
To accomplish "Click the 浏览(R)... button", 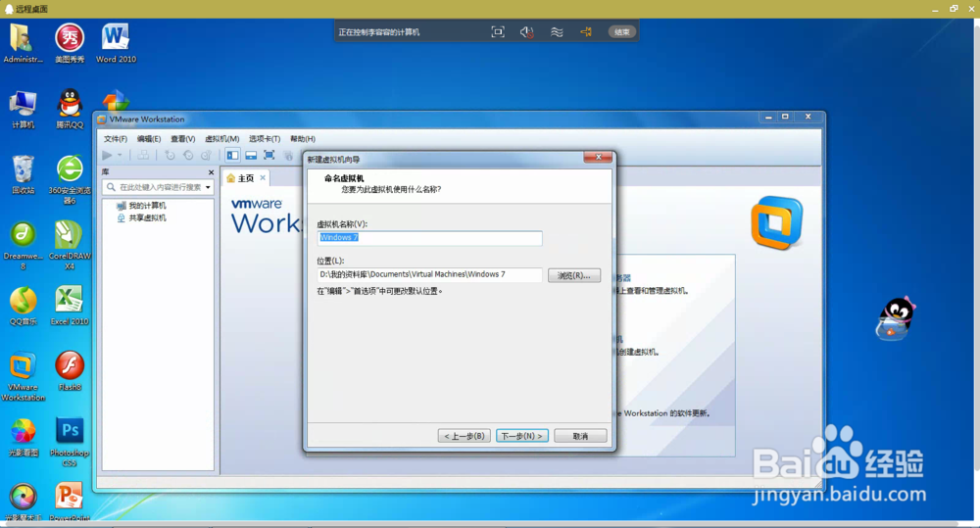I will 573,275.
